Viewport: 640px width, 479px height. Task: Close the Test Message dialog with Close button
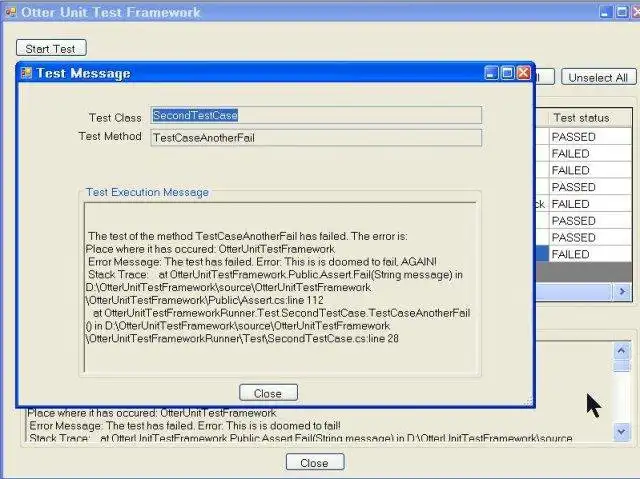[x=268, y=393]
